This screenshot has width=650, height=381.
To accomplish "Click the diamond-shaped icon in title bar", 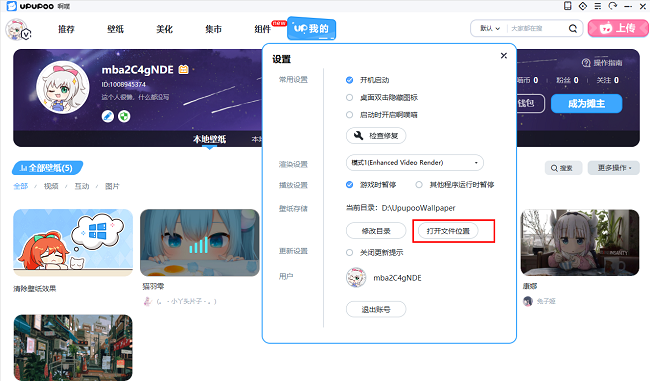I will (583, 6).
